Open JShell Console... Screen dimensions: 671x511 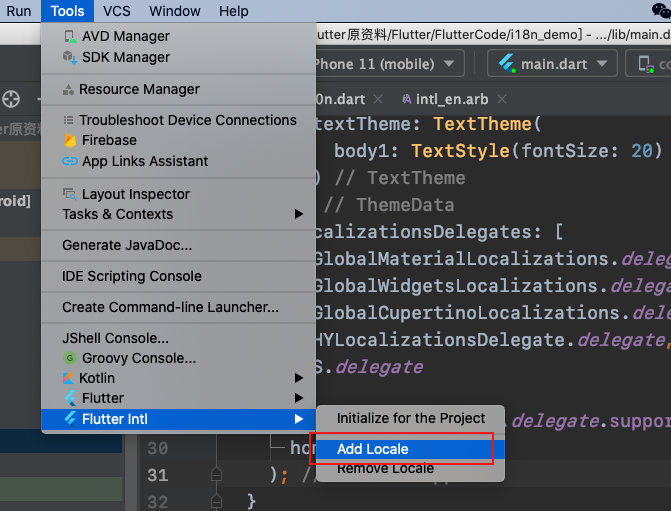point(178,339)
